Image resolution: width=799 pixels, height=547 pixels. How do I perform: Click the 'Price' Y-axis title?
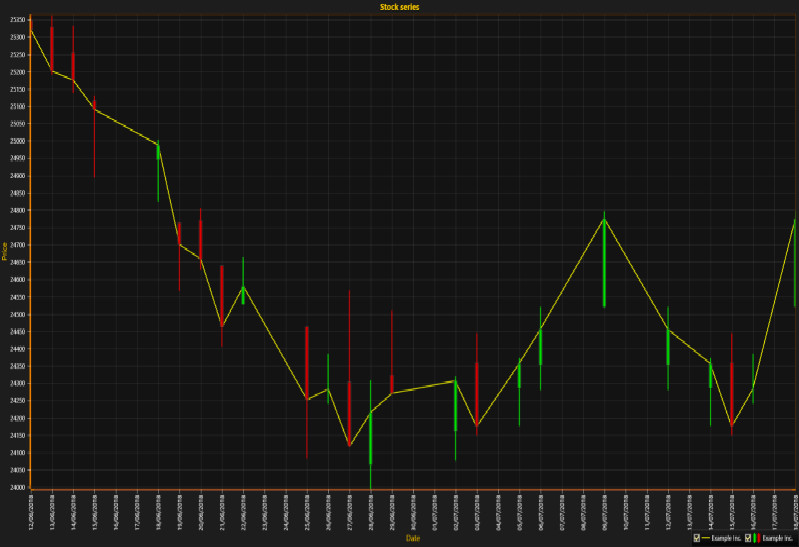[x=5, y=254]
